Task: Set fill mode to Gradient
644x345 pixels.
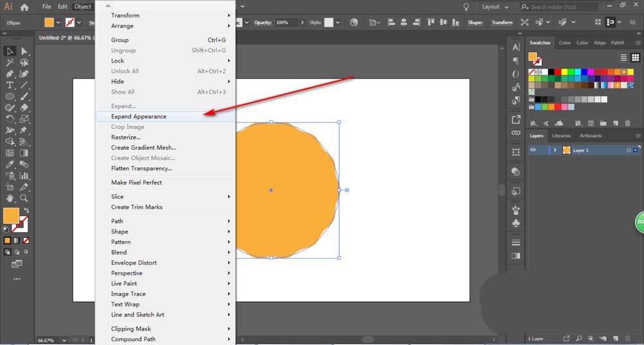Action: (17, 241)
